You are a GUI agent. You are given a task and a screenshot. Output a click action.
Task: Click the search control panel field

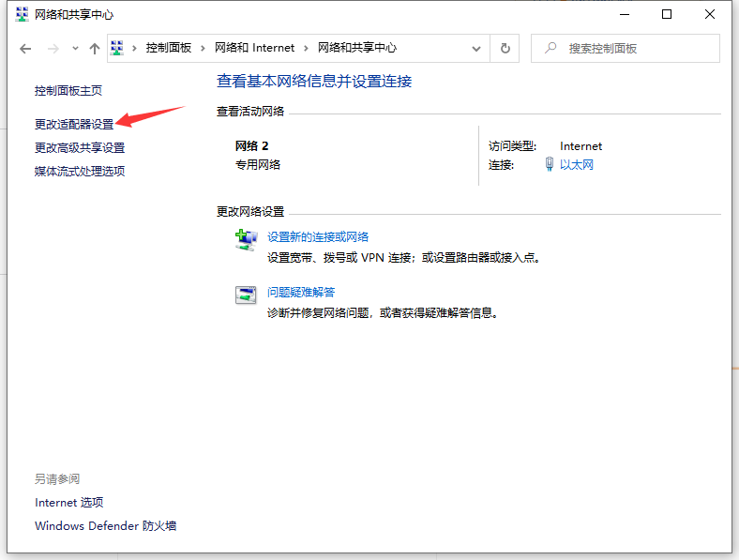point(626,48)
